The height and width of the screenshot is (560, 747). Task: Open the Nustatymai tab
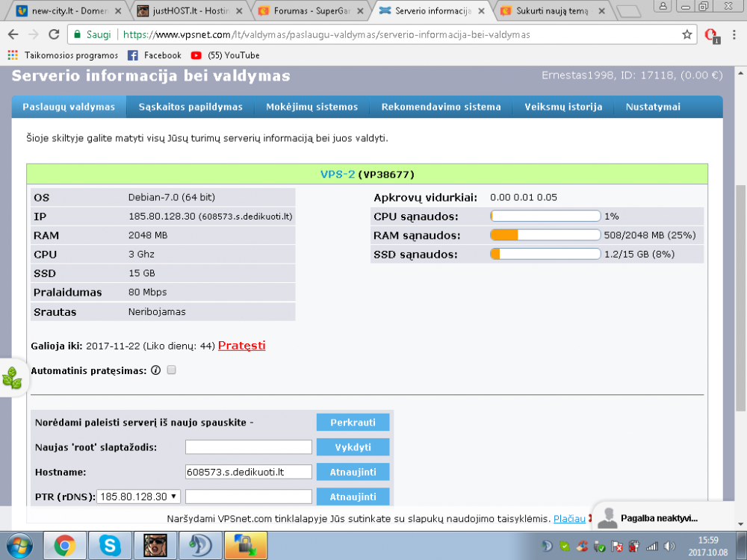coord(653,107)
